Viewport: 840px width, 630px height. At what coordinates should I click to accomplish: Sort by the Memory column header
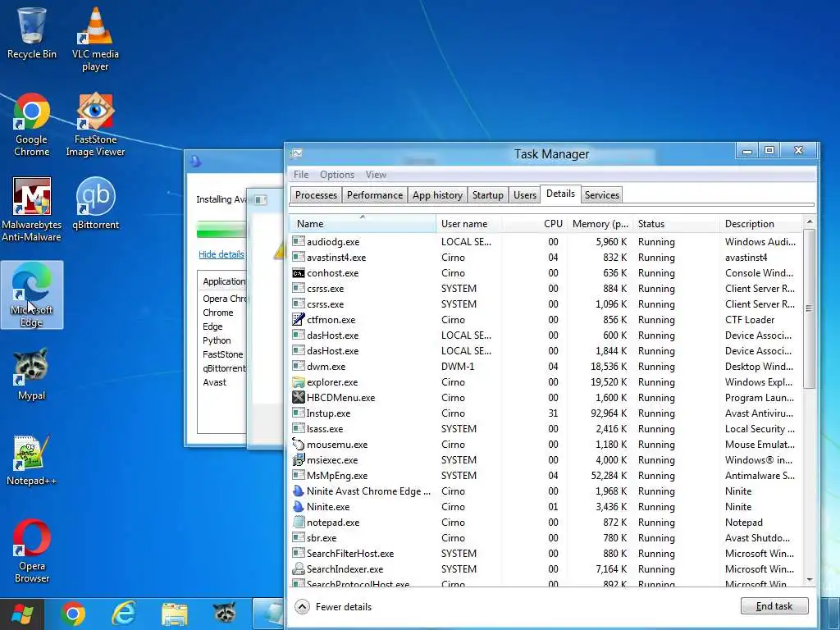click(600, 223)
